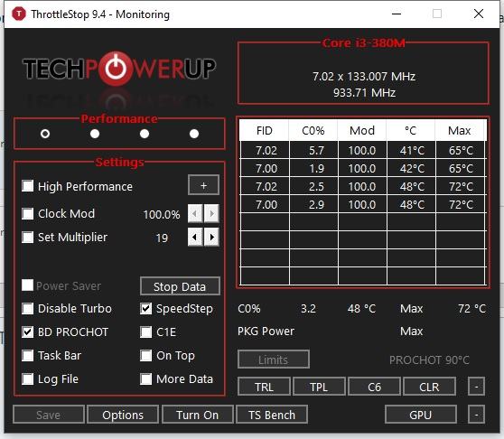Select the fourth Performance profile radio button
The height and width of the screenshot is (439, 504).
194,134
